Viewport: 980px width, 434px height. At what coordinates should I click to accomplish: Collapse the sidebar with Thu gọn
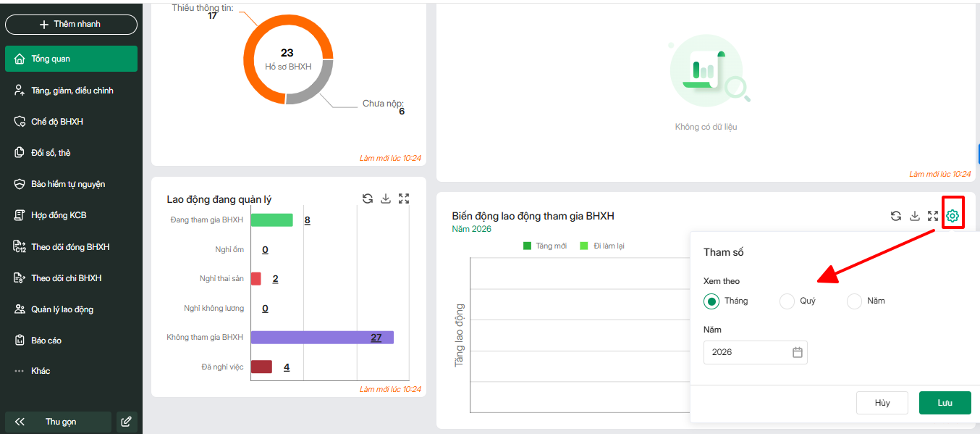[x=58, y=422]
